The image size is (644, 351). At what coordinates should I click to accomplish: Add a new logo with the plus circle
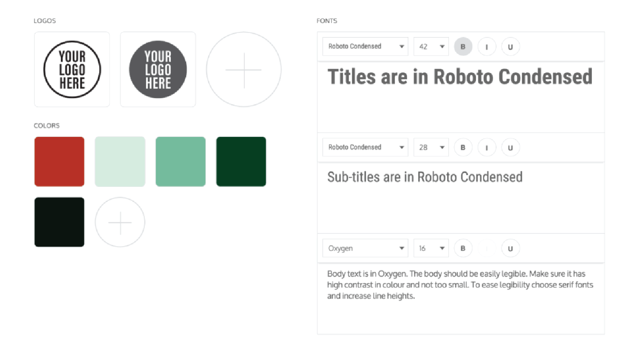click(x=244, y=69)
